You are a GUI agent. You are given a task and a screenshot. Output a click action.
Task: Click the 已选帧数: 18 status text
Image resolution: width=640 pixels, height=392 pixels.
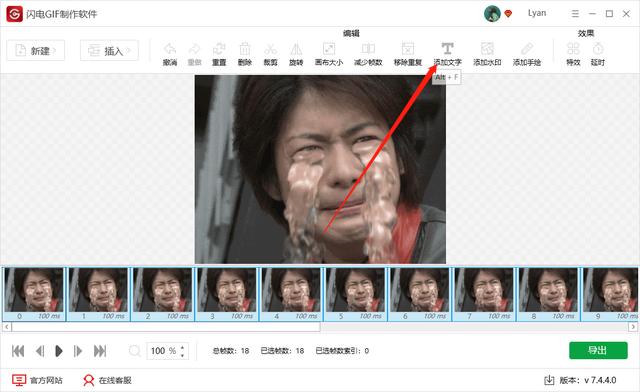282,351
